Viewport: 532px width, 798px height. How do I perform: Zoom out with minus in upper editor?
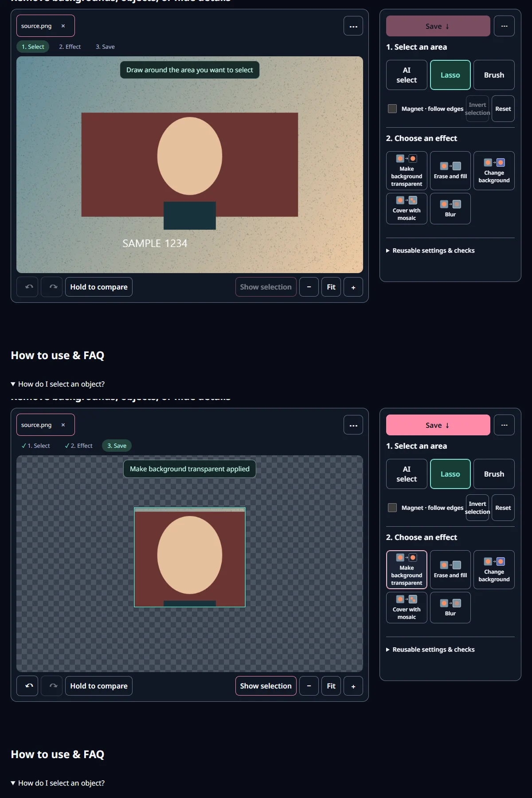(309, 287)
